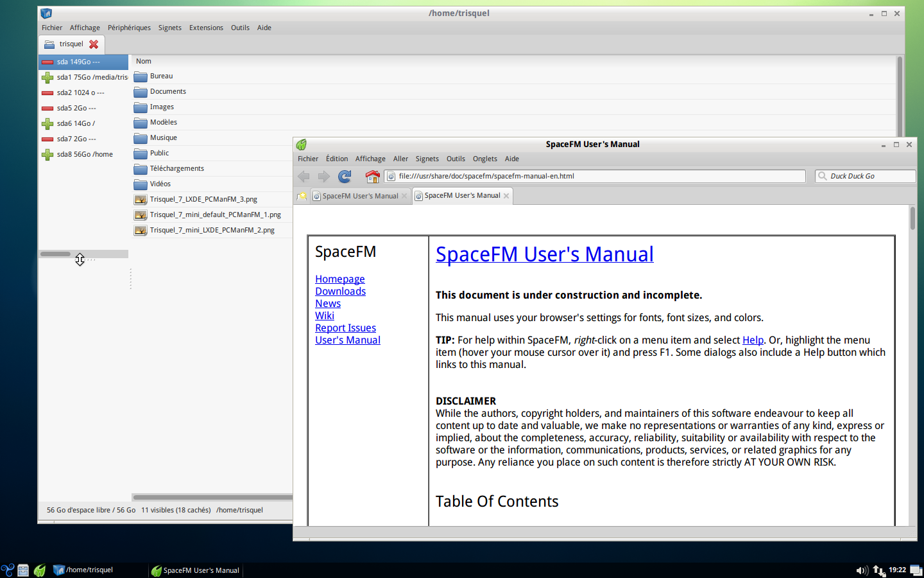924x578 pixels.
Task: Close the active SpaceFM User's Manual tab
Action: [x=506, y=196]
